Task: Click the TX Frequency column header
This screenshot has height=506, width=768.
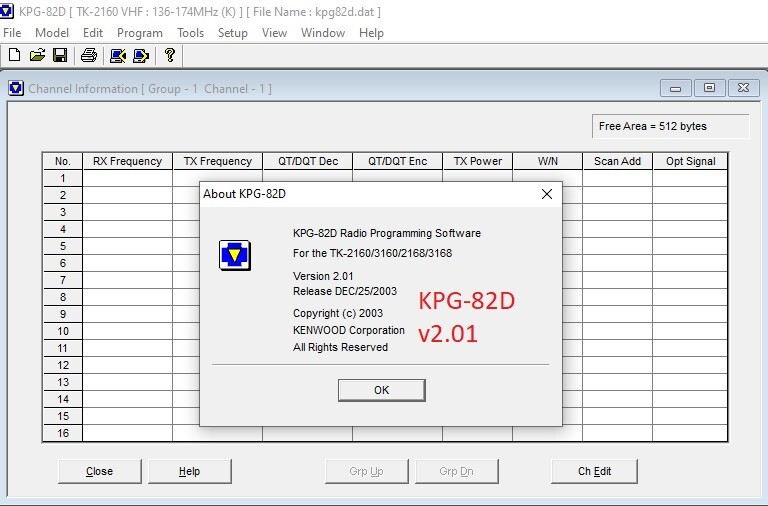Action: pyautogui.click(x=217, y=161)
